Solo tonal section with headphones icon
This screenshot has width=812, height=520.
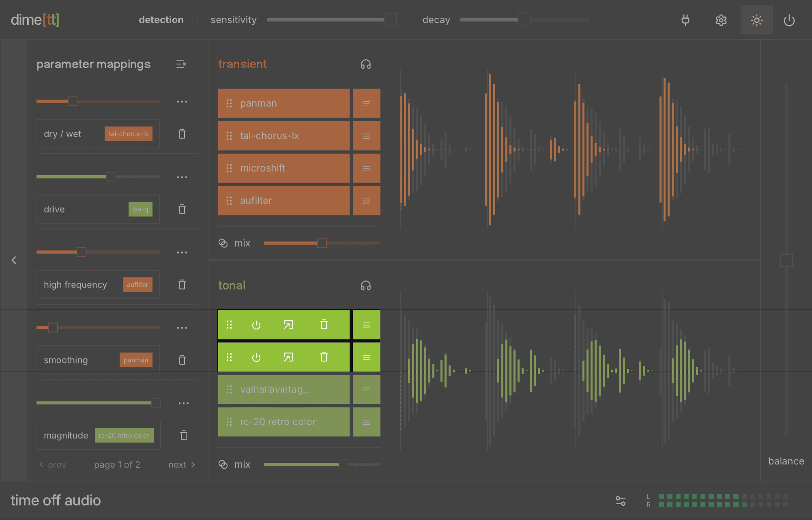(x=365, y=286)
